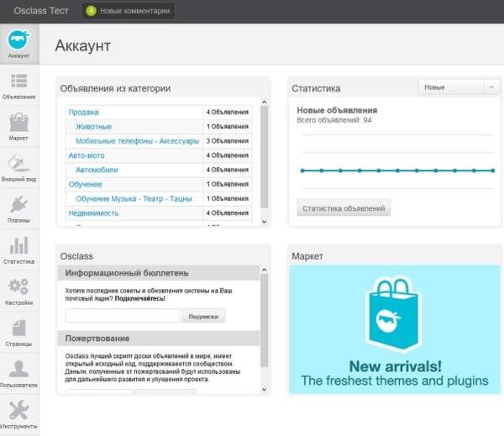Open the Авто-мото category link
This screenshot has height=436, width=504.
[87, 155]
